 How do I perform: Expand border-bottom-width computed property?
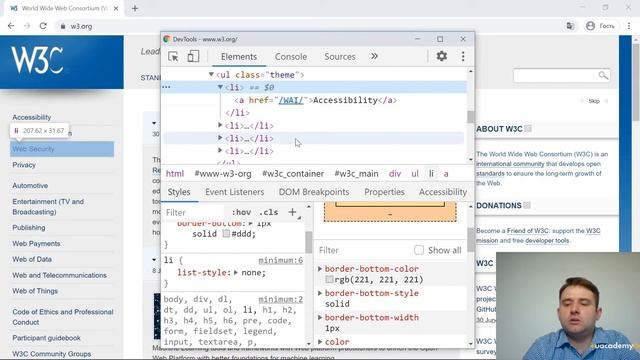tap(320, 317)
